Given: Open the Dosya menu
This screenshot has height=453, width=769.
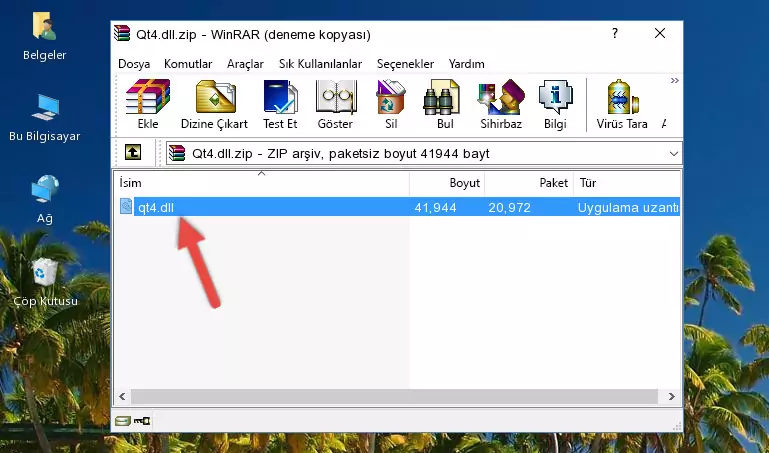Looking at the screenshot, I should 134,64.
